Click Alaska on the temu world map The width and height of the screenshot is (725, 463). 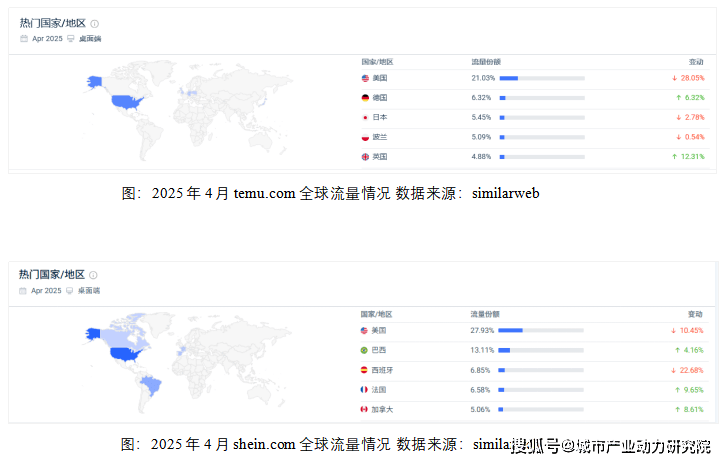point(94,82)
